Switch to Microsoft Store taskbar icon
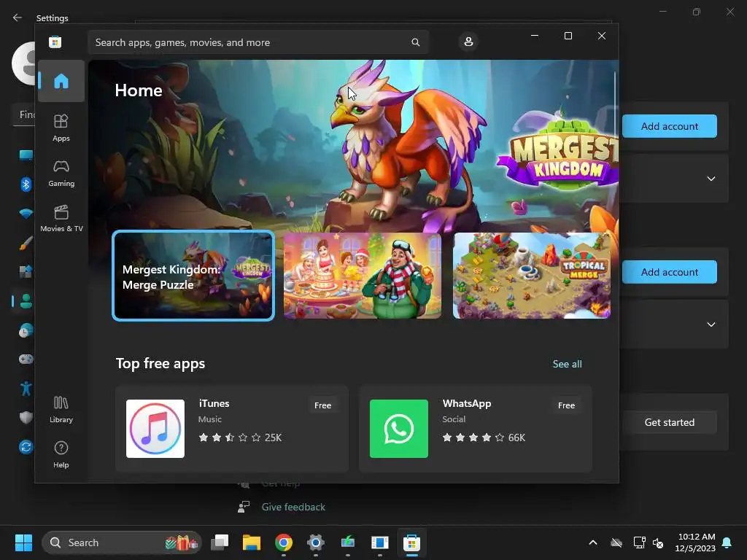The image size is (747, 560). click(x=411, y=542)
